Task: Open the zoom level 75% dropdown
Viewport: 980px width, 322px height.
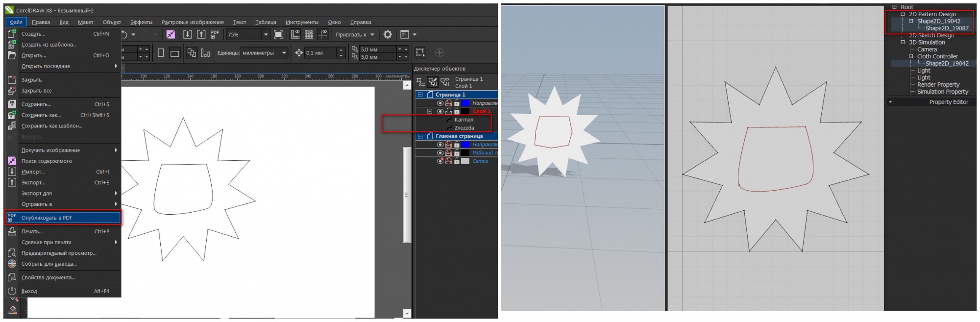Action: click(x=266, y=34)
